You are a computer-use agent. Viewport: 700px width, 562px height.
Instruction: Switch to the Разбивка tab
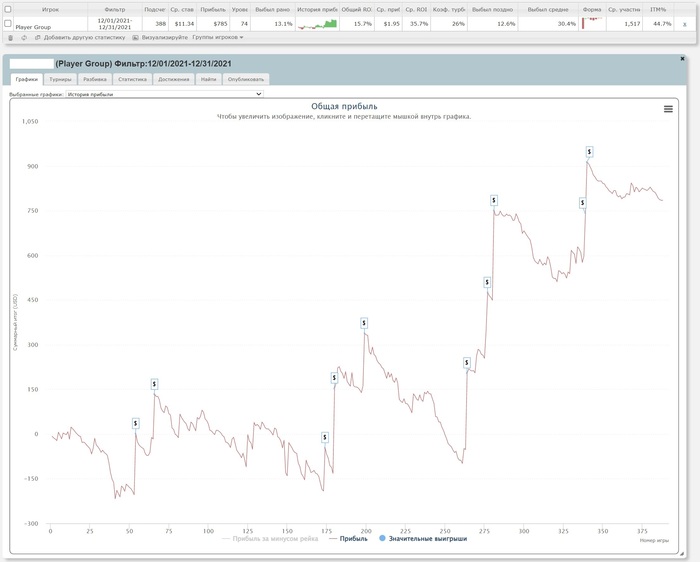click(95, 79)
